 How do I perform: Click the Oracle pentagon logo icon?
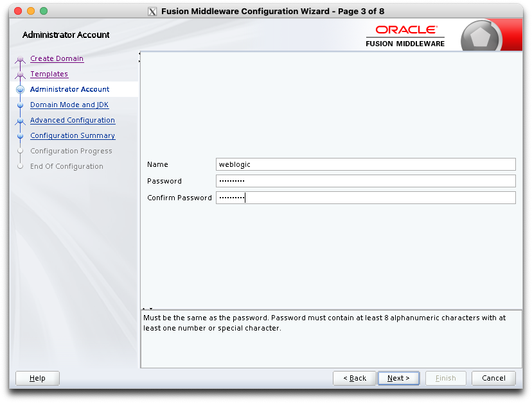tap(480, 37)
